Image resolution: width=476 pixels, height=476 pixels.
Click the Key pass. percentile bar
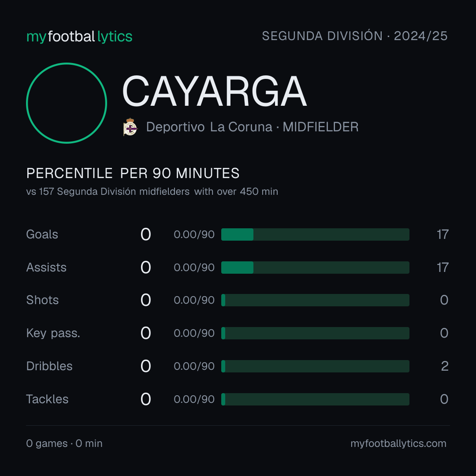click(315, 333)
